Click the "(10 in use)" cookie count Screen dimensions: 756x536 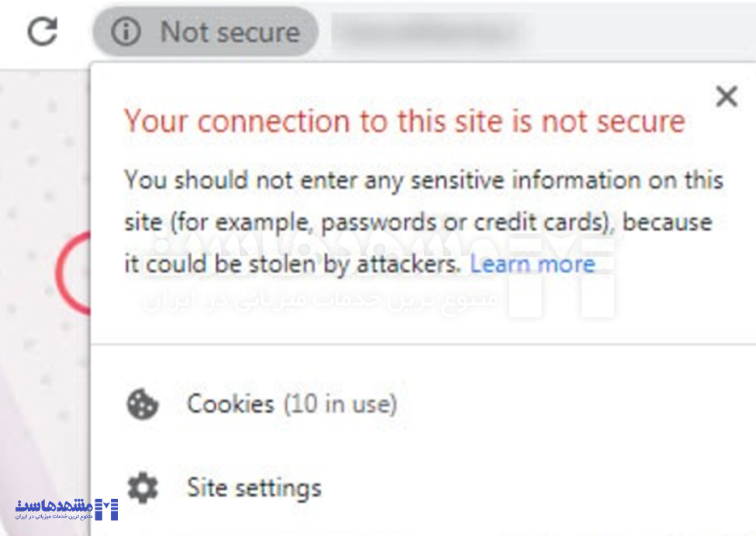[x=340, y=404]
